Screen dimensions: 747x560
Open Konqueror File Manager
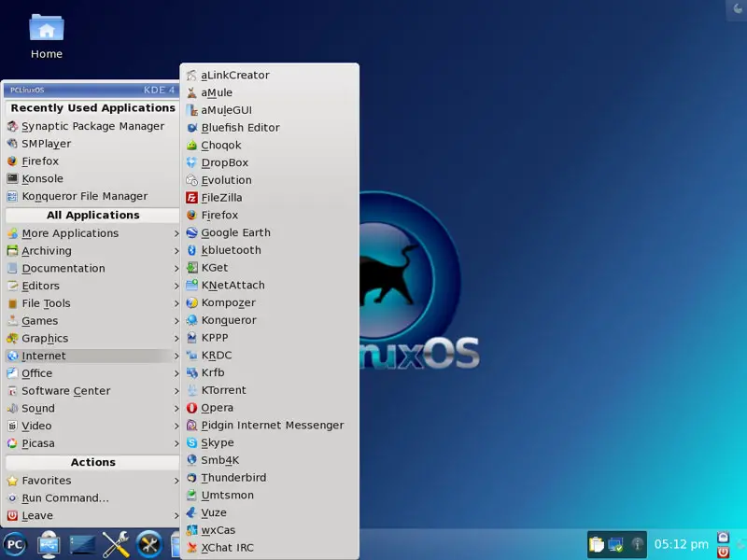pyautogui.click(x=92, y=196)
